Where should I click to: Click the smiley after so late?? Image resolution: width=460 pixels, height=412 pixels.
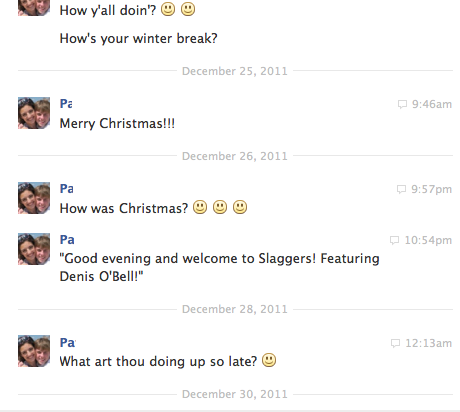269,360
